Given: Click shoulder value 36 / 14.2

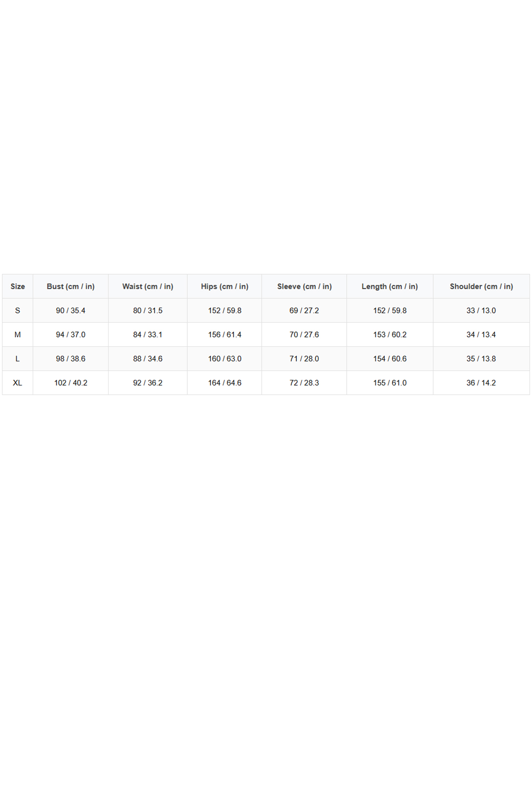Looking at the screenshot, I should 481,383.
